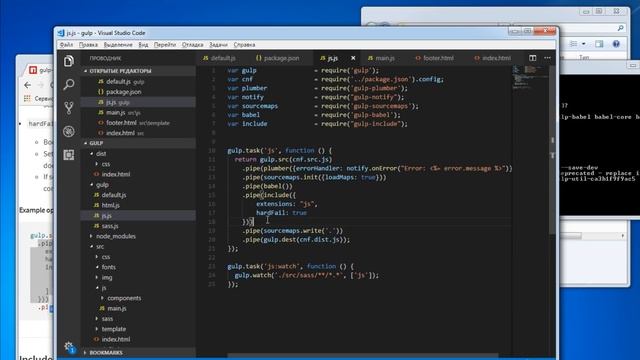This screenshot has width=640, height=360.
Task: Expand the css folder under dist
Action: click(138, 164)
